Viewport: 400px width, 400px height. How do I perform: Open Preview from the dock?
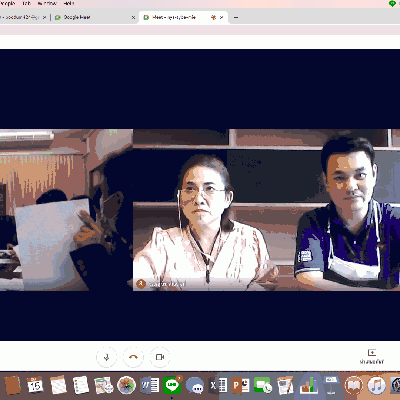coord(104,386)
